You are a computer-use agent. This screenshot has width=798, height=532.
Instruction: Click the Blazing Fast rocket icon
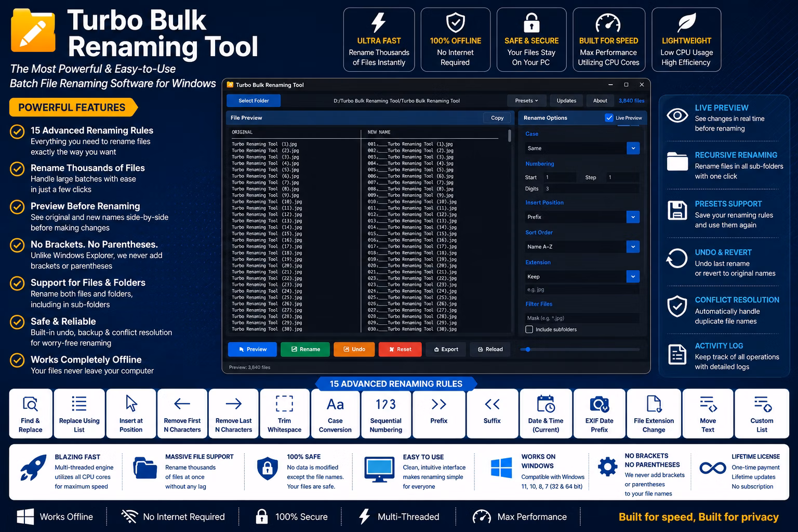click(33, 468)
